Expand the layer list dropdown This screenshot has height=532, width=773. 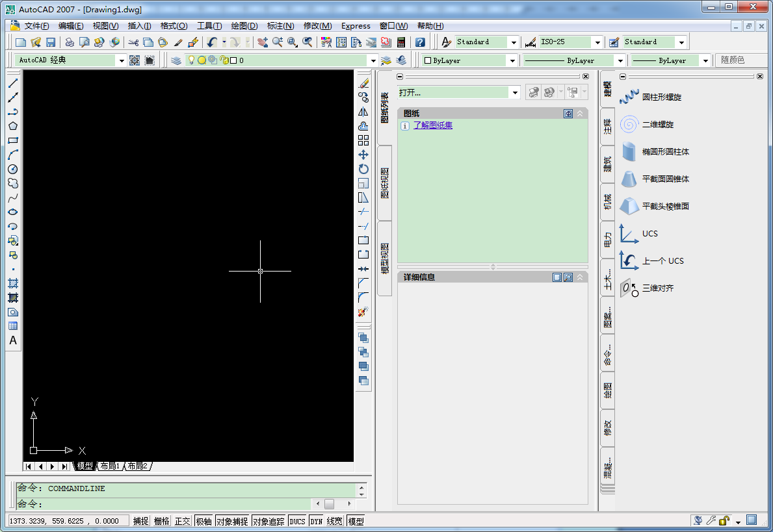tap(373, 60)
